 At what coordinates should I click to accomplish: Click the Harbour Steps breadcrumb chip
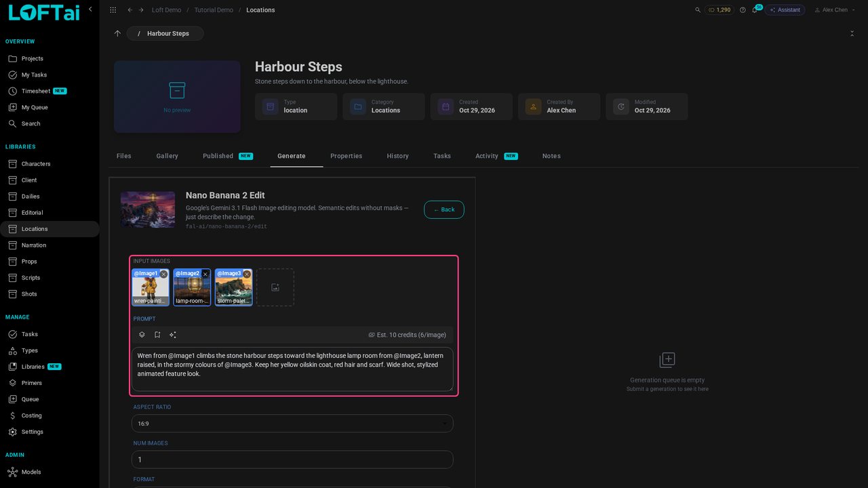click(165, 33)
